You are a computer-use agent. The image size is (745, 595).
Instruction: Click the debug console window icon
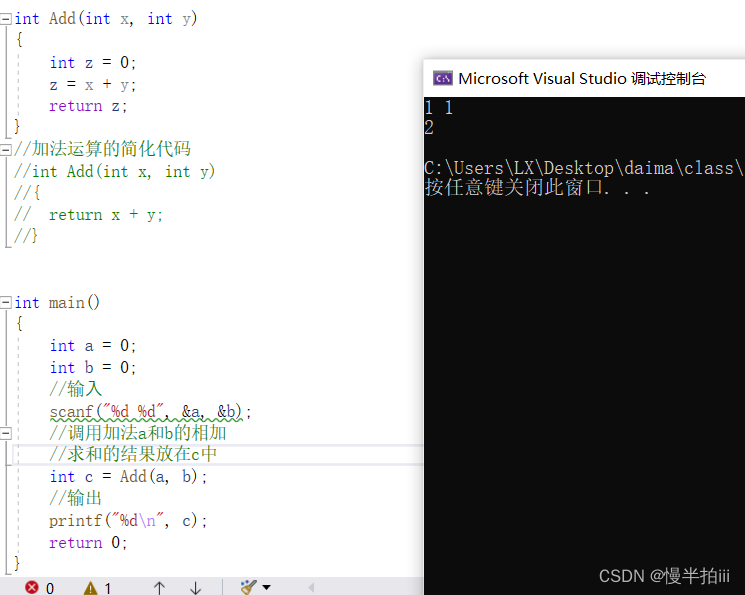coord(443,78)
